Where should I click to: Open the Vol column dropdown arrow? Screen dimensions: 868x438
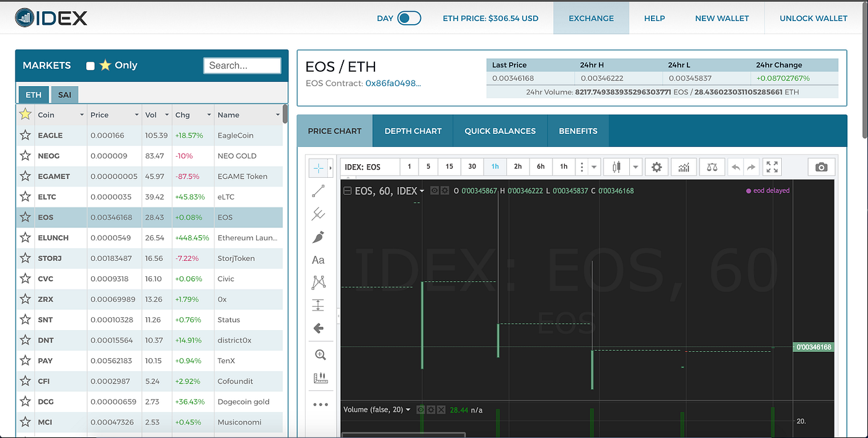click(x=167, y=115)
